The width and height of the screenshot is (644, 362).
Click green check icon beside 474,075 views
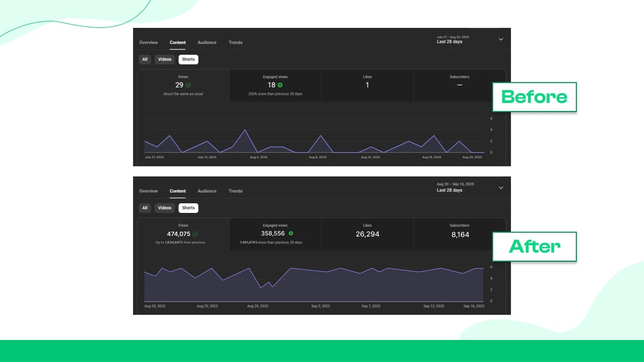(195, 234)
